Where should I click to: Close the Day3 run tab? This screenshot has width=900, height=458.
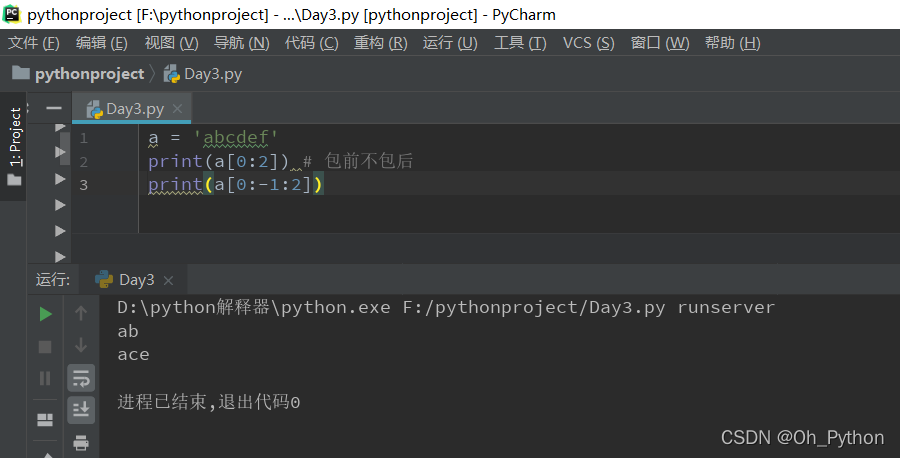168,281
